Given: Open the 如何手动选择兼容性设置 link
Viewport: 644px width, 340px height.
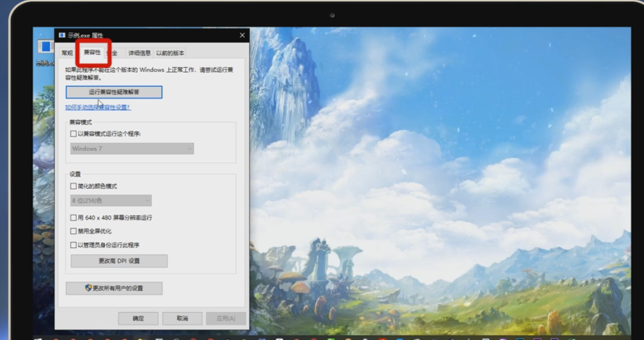Looking at the screenshot, I should [98, 107].
